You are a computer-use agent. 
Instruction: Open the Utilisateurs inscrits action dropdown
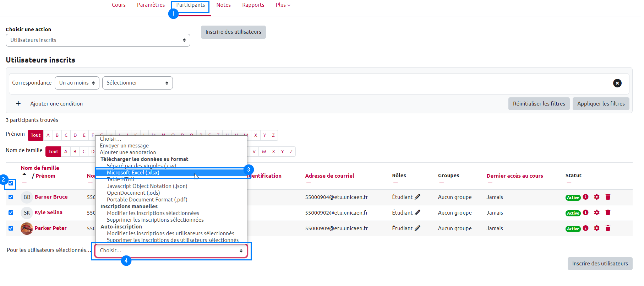(x=98, y=40)
